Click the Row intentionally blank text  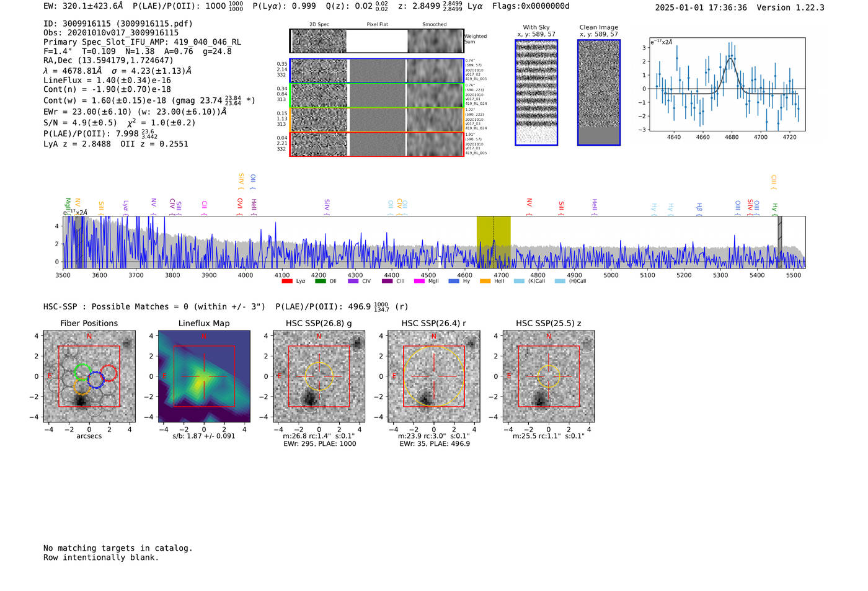click(101, 558)
